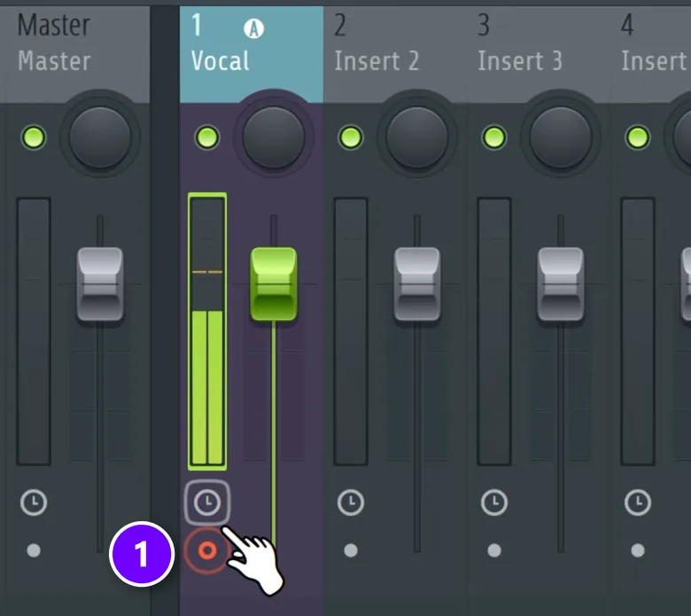Open latency clock on Vocal track
This screenshot has width=691, height=616.
pyautogui.click(x=207, y=503)
